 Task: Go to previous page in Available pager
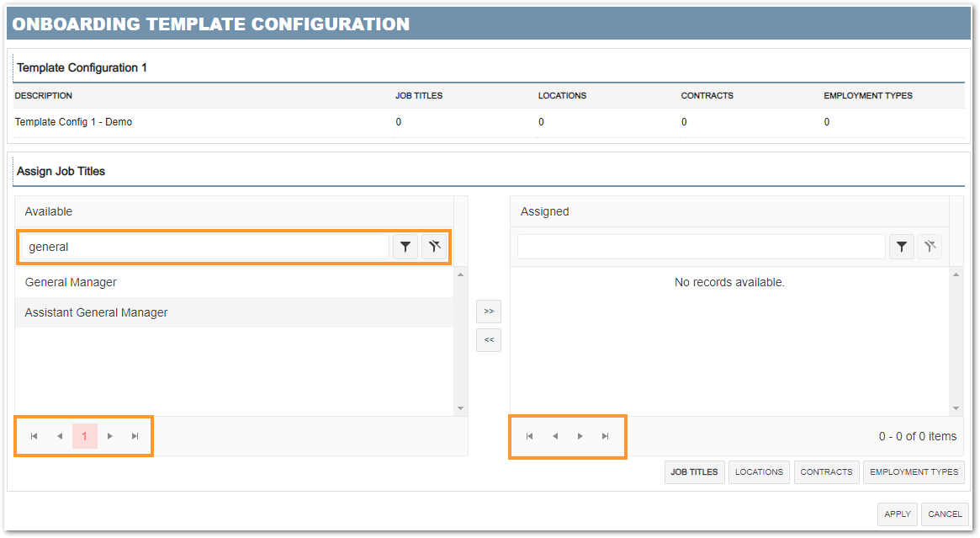[60, 436]
